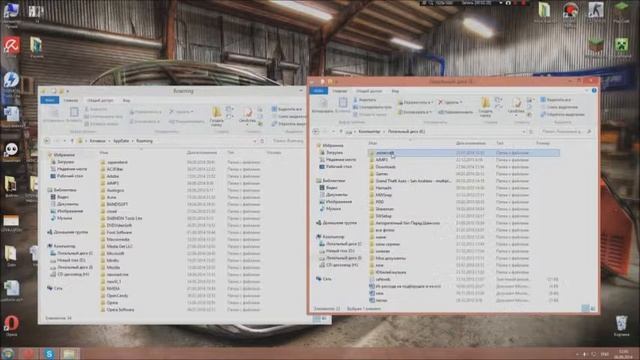Click Clear Selection in Local Disk E ribbon
This screenshot has height=360, width=640.
point(559,107)
